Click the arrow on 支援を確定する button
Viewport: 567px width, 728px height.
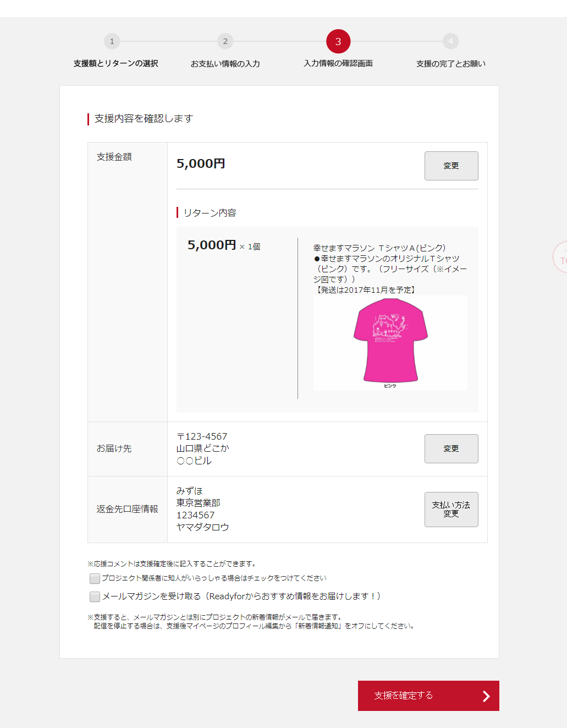tap(486, 696)
